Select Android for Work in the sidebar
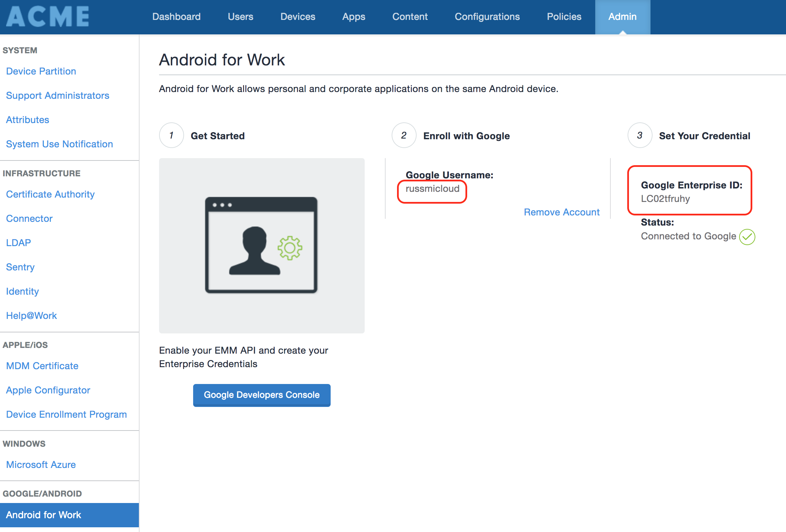 43,515
